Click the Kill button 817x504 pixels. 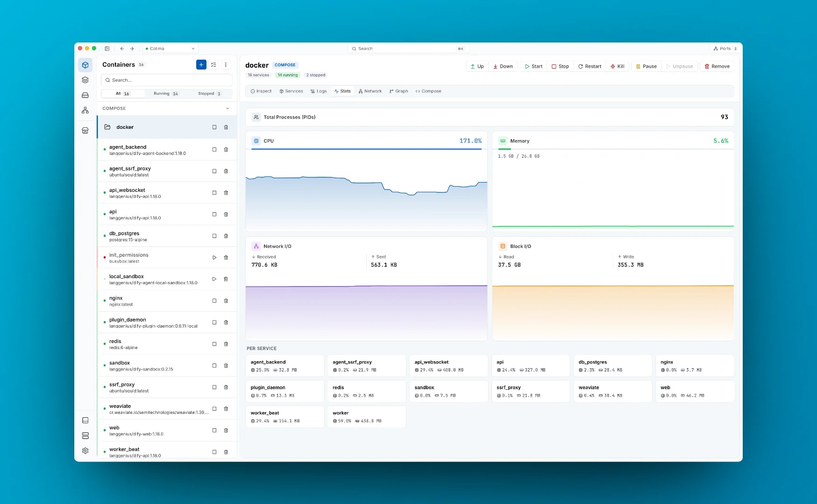pos(617,66)
